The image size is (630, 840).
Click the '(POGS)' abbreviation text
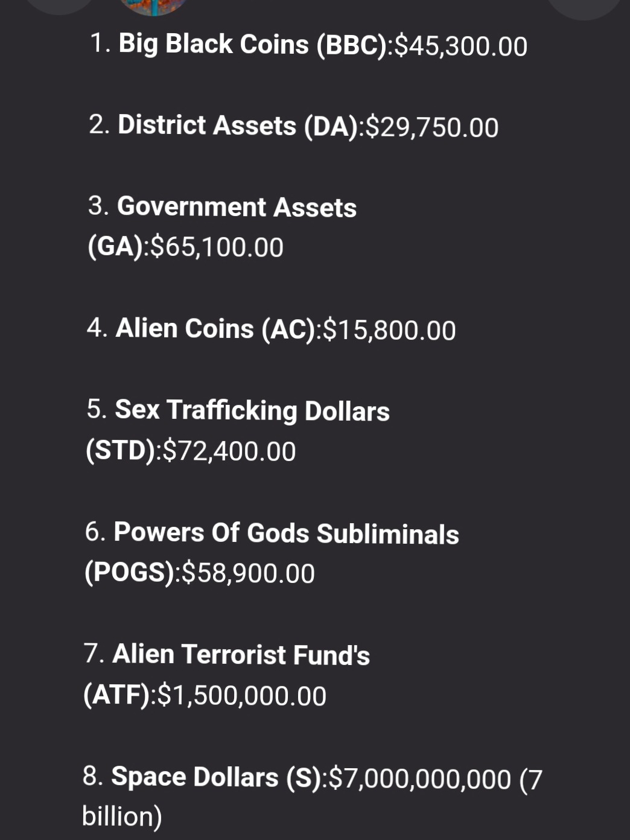click(129, 573)
